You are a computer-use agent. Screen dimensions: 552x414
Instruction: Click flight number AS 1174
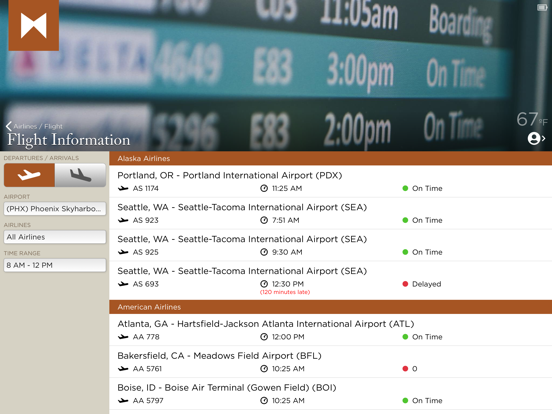click(145, 188)
